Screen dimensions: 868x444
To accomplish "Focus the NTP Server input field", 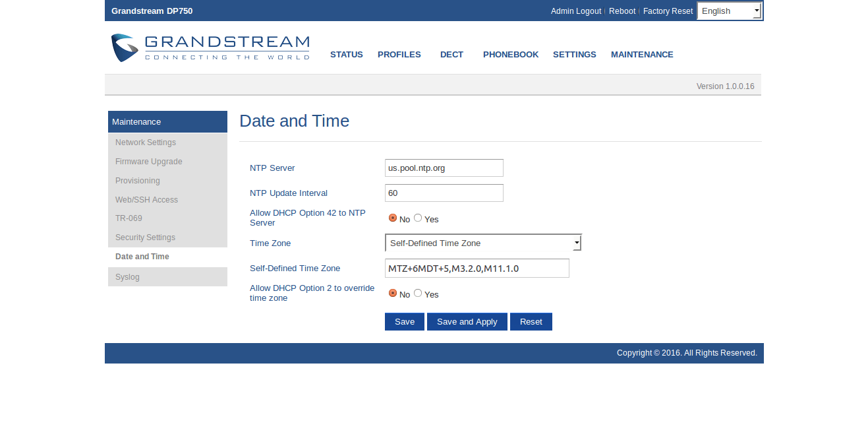I will 444,168.
